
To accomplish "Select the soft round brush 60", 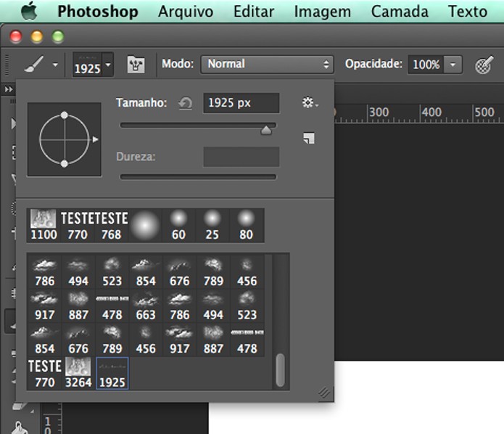I will coord(178,225).
